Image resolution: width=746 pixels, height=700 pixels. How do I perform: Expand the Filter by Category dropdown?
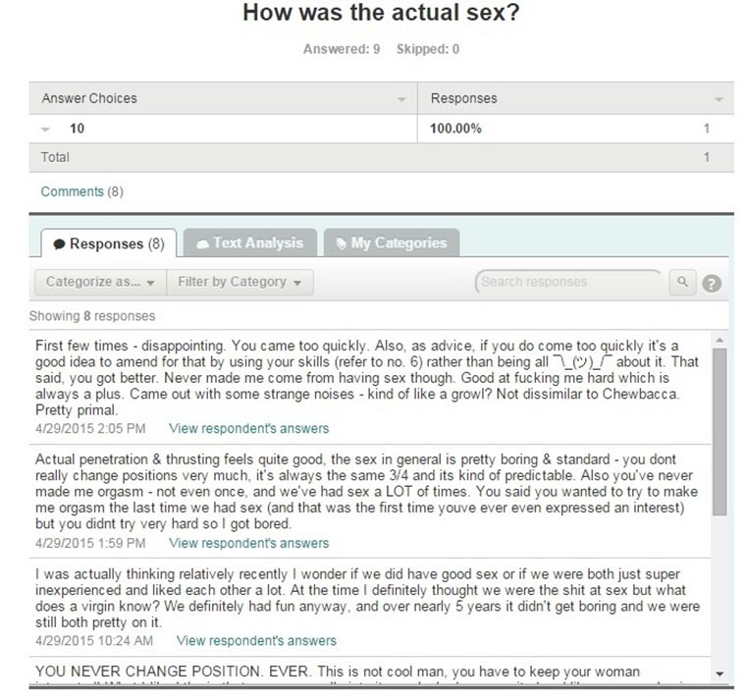pos(240,282)
